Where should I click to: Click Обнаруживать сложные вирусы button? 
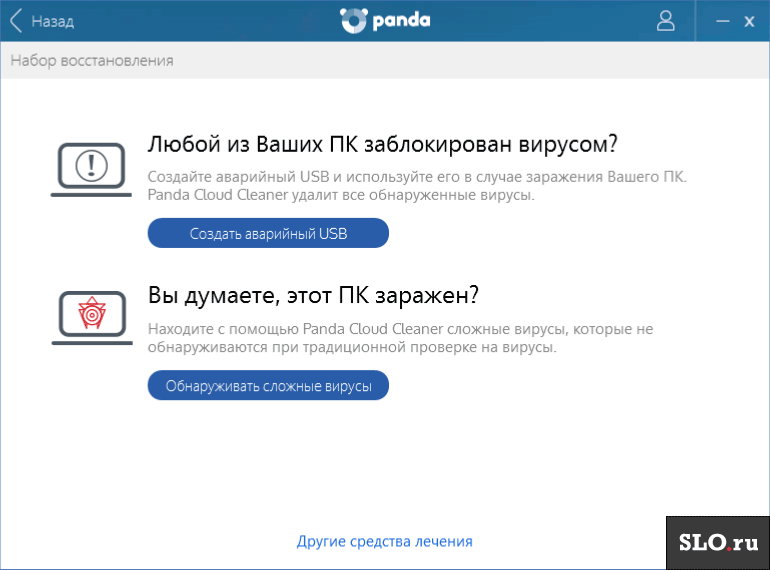click(268, 385)
